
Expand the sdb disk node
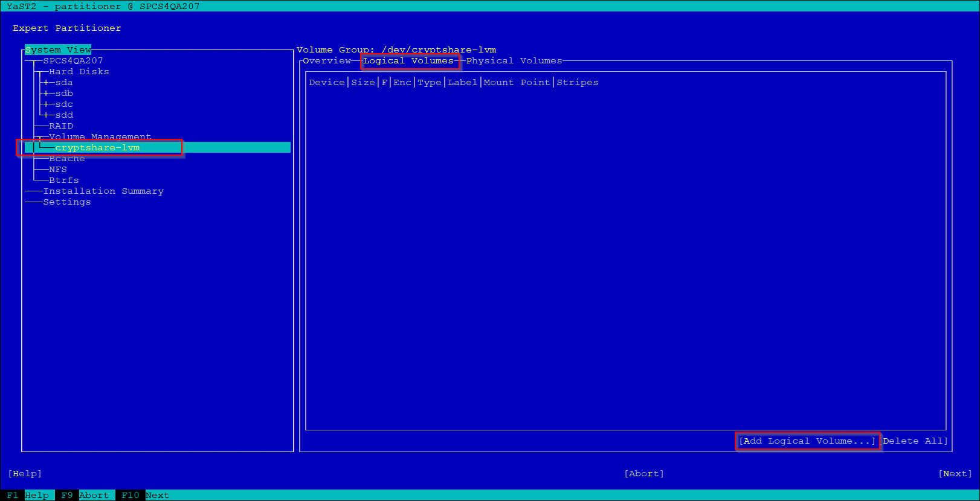point(46,94)
